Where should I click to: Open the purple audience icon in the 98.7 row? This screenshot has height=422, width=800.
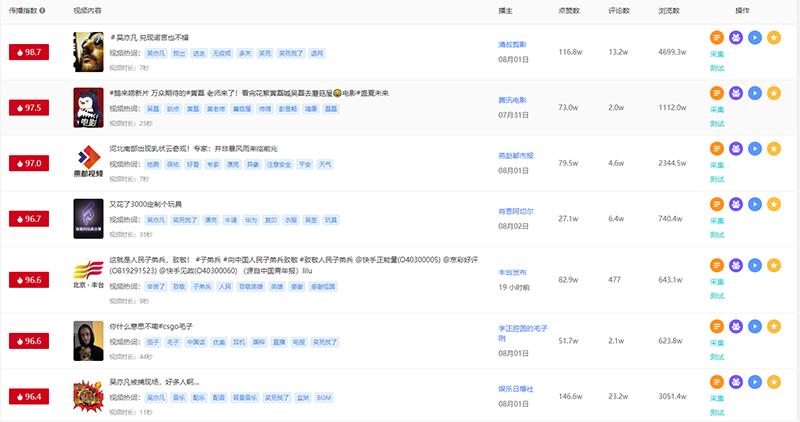[x=736, y=37]
